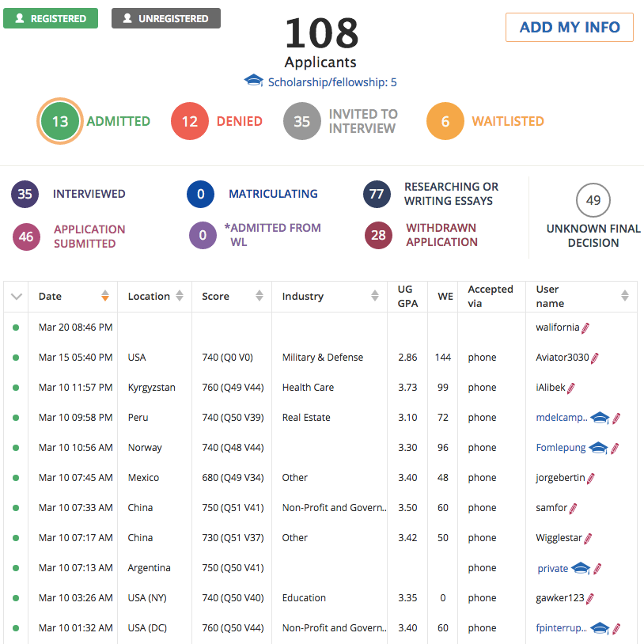Open the Fomlepung user profile link

561,448
